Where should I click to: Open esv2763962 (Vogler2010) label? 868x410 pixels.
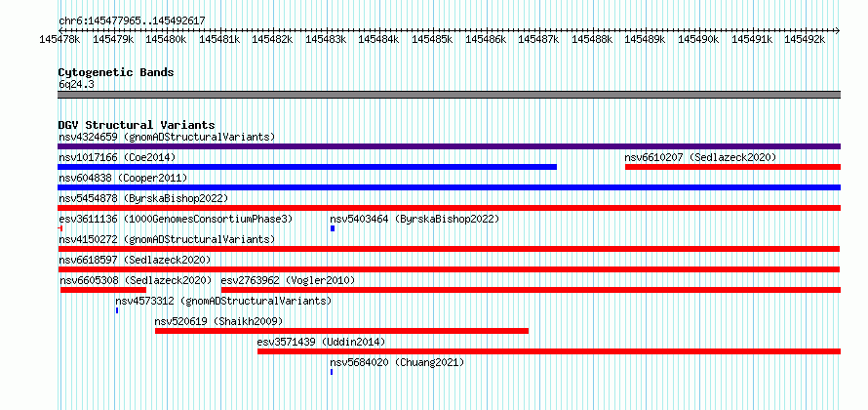[x=288, y=281]
